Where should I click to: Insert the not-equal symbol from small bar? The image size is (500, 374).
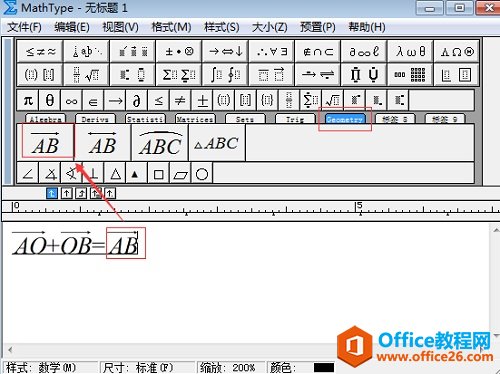tap(180, 100)
